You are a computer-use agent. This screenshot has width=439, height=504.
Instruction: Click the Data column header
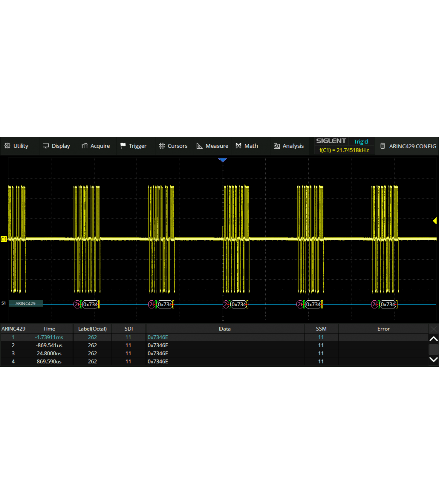tap(225, 329)
